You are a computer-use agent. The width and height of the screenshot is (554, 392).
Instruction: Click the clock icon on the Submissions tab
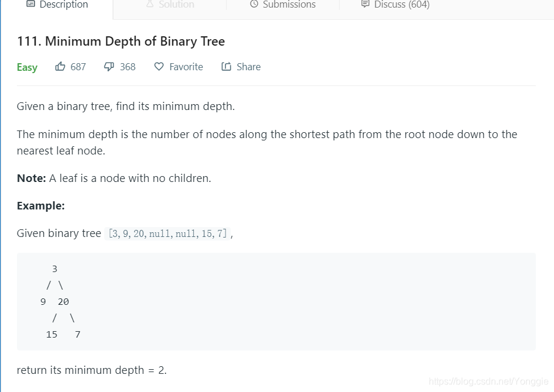[x=253, y=5]
